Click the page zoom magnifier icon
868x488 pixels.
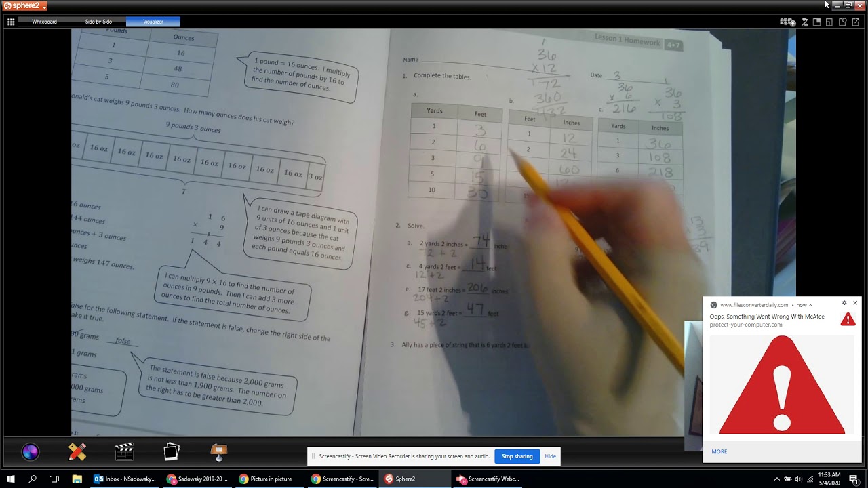coord(843,22)
